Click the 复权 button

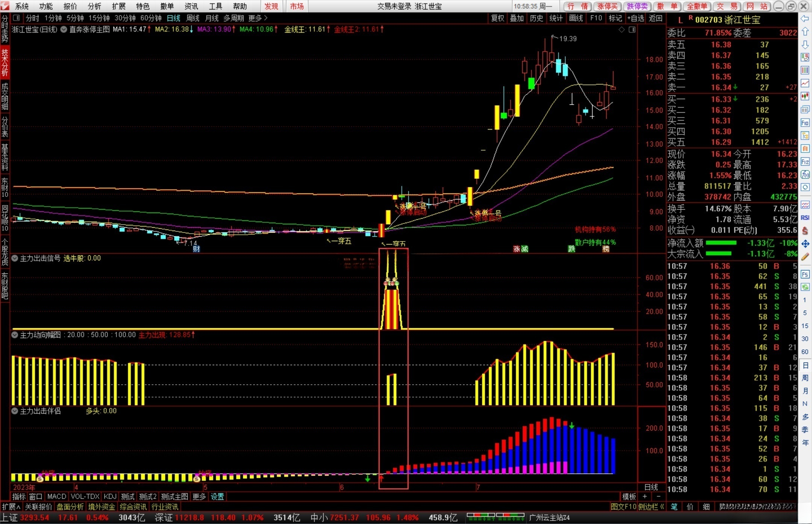coord(497,18)
